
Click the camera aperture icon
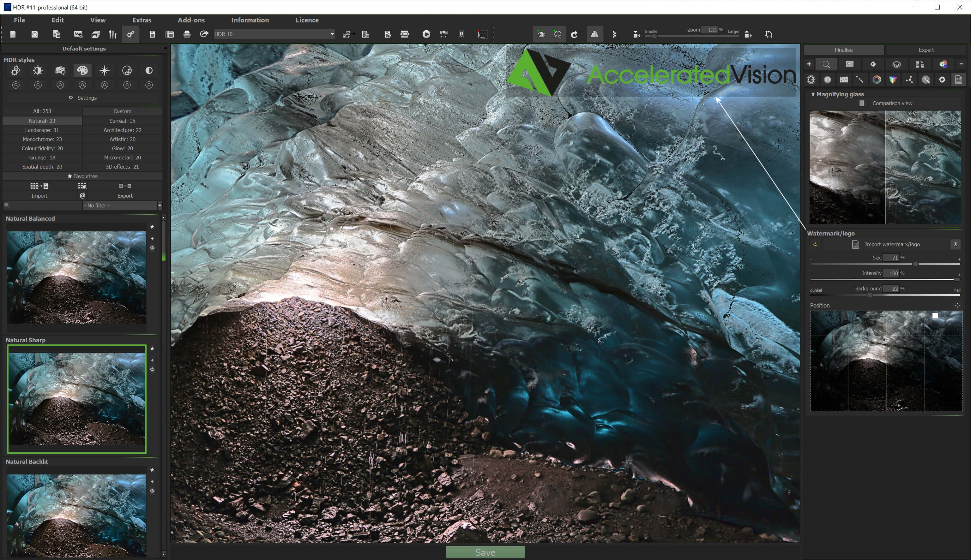(942, 80)
